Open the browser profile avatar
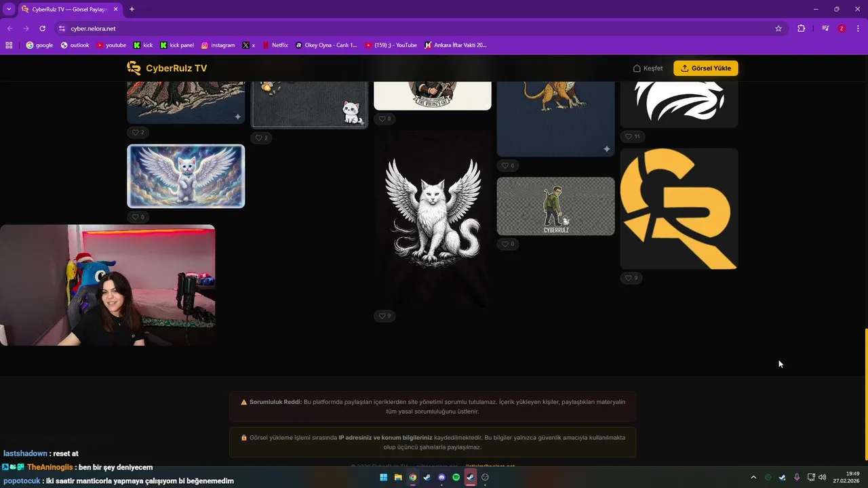The height and width of the screenshot is (488, 868). (x=842, y=28)
